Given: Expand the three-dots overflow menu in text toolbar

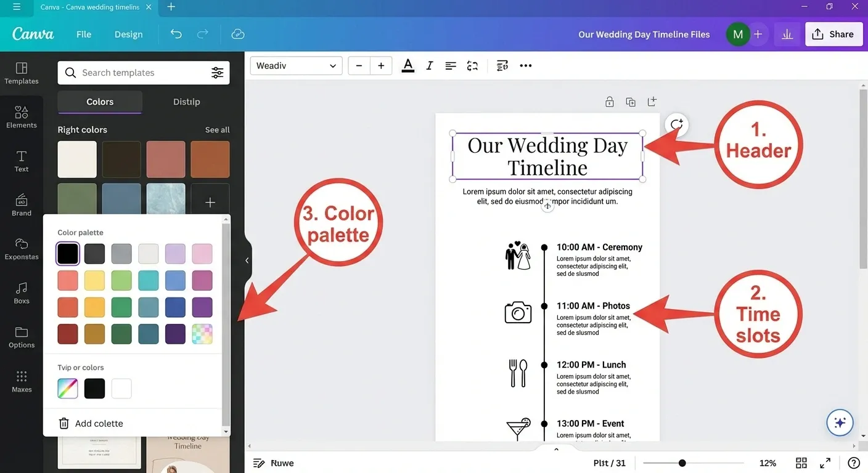Looking at the screenshot, I should tap(525, 65).
